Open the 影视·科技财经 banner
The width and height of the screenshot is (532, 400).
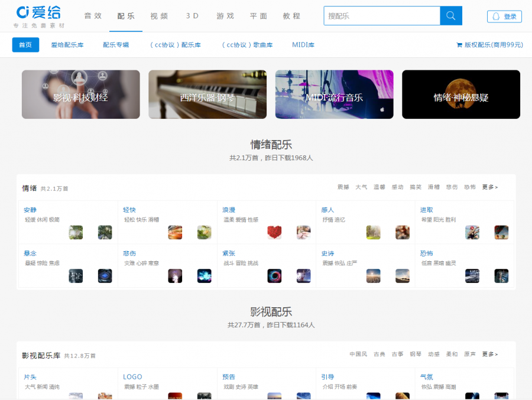pos(81,95)
